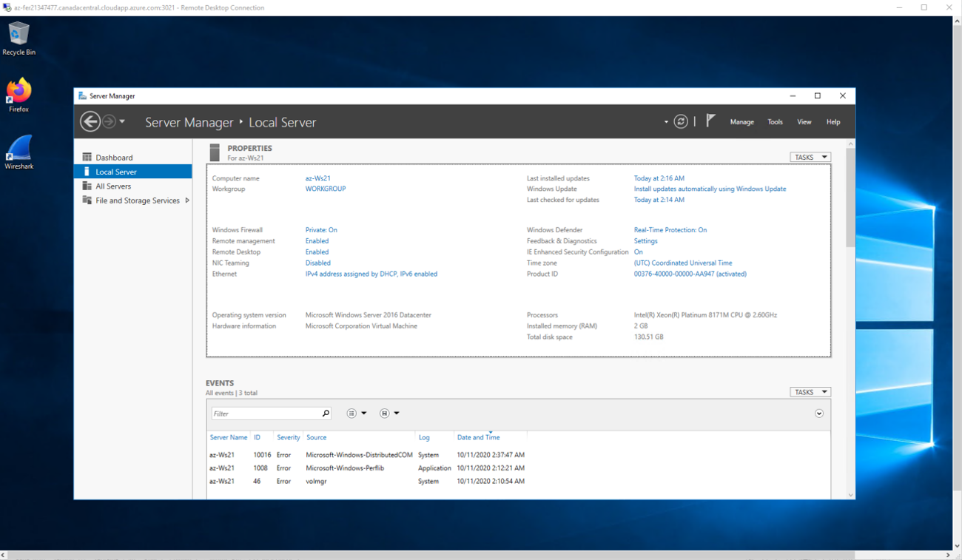Open IE Enhanced Security Configuration setting
Image resolution: width=962 pixels, height=560 pixels.
[638, 252]
